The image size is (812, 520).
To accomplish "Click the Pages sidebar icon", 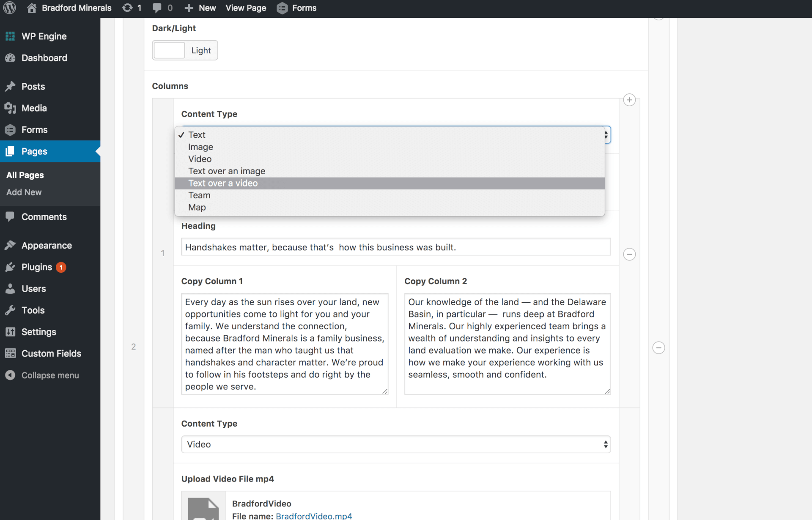I will click(x=10, y=151).
